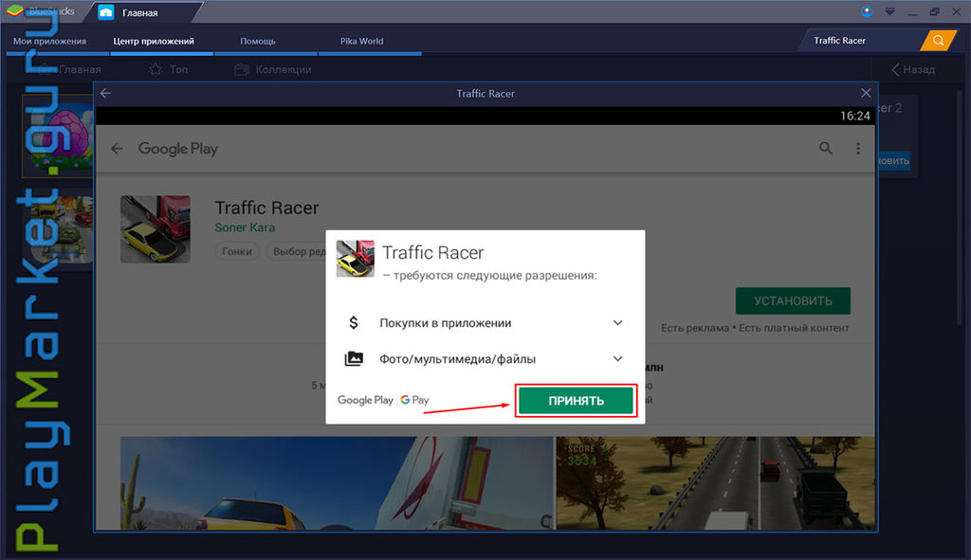Open the Помощь tab
The width and height of the screenshot is (971, 560).
258,41
